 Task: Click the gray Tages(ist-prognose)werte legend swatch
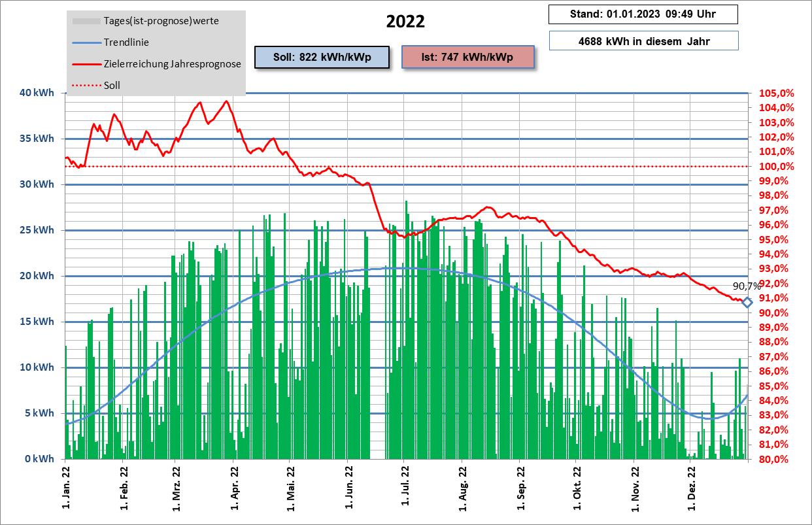click(x=85, y=21)
